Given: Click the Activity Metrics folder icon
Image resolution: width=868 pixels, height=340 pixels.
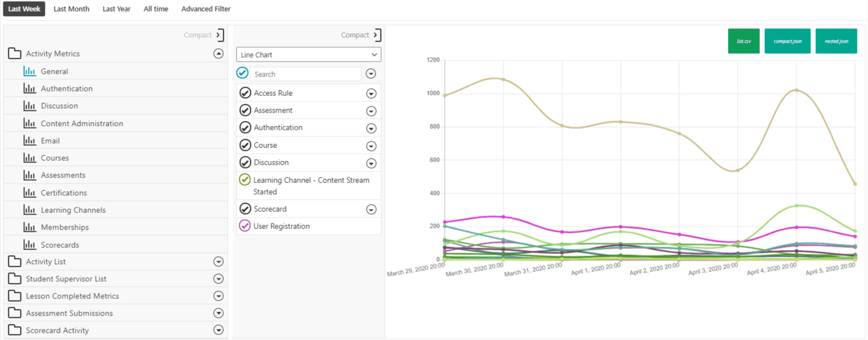Looking at the screenshot, I should coord(14,53).
